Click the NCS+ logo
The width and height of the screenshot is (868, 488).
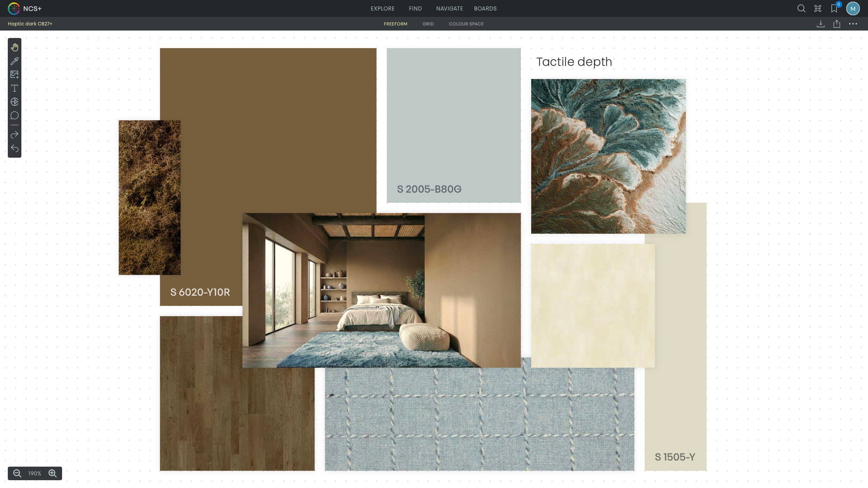pos(24,8)
